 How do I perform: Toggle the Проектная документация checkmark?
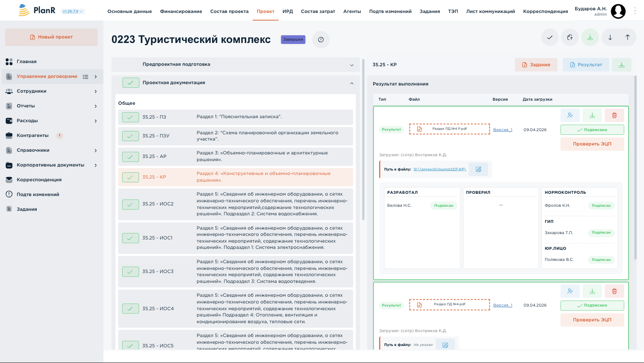[x=131, y=83]
